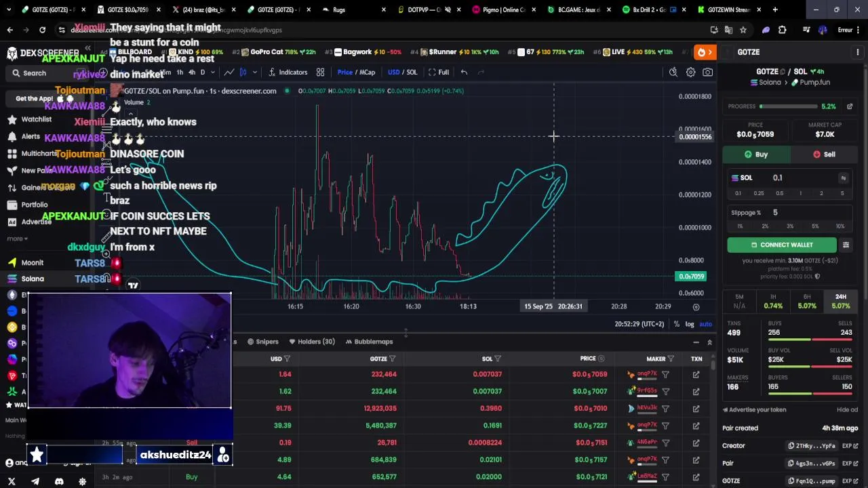Viewport: 868px width, 488px height.
Task: Open the fire trending button
Action: pyautogui.click(x=705, y=52)
